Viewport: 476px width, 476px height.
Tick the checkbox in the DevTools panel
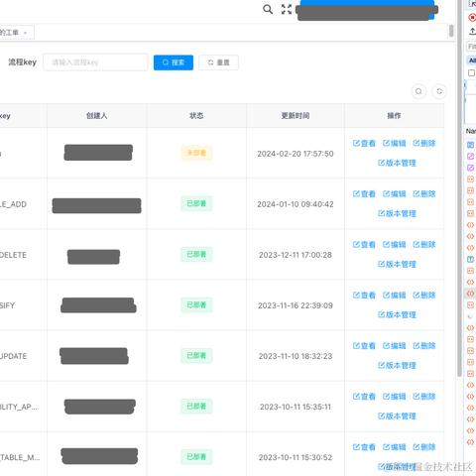(471, 72)
